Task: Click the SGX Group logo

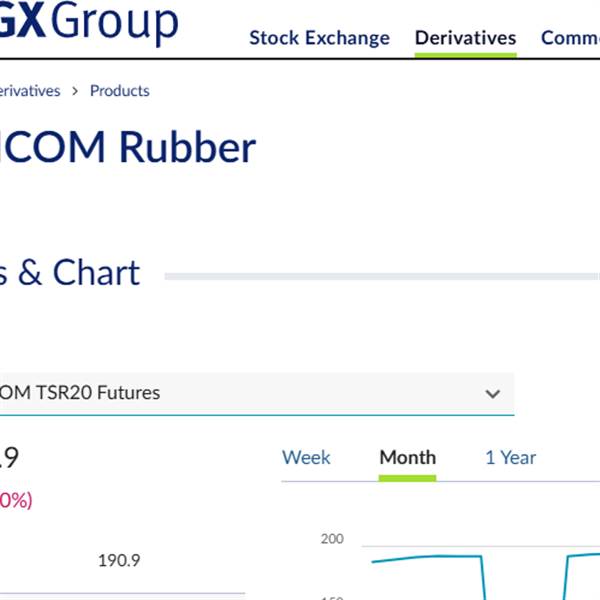Action: click(x=90, y=22)
